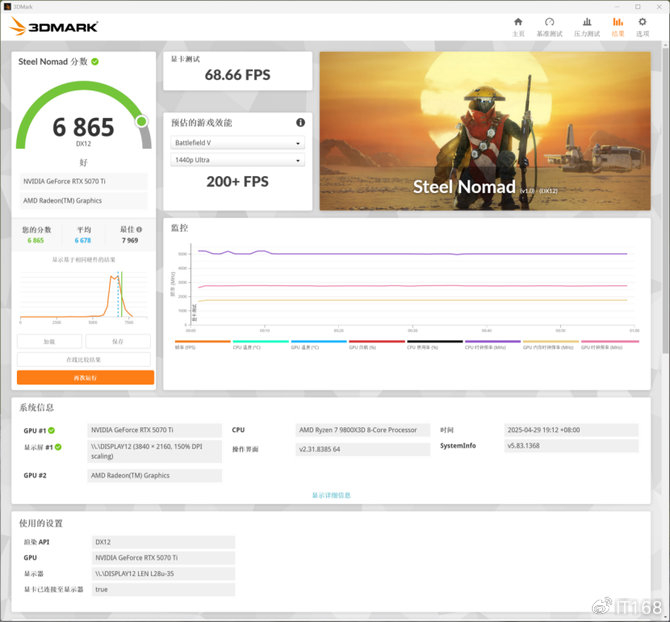Image resolution: width=670 pixels, height=622 pixels.
Task: Toggle the blue GPU temperature legend swatch
Action: (319, 341)
